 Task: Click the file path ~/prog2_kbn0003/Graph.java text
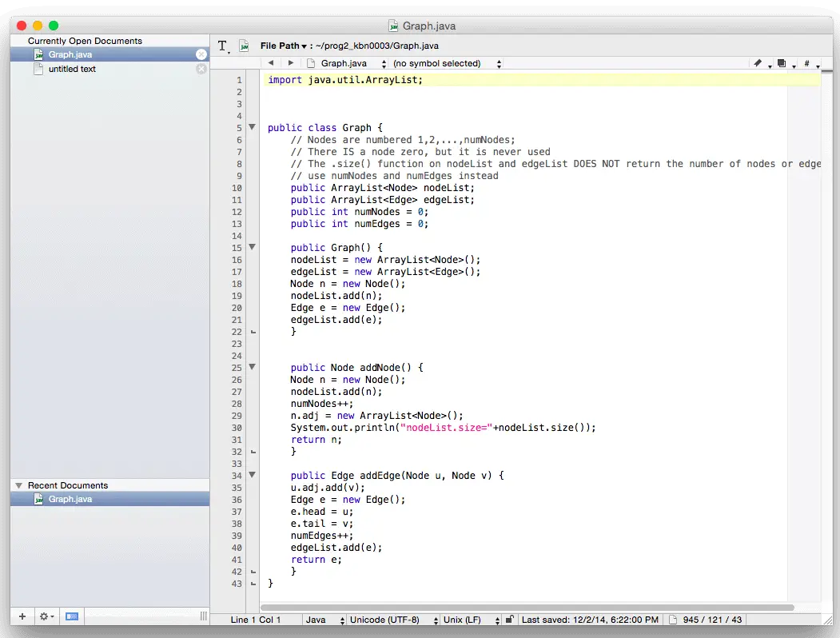(377, 46)
